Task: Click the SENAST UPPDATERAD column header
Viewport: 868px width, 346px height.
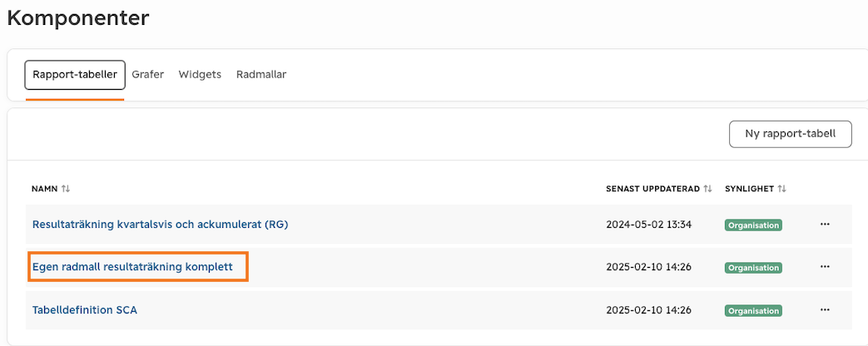Action: pyautogui.click(x=652, y=189)
